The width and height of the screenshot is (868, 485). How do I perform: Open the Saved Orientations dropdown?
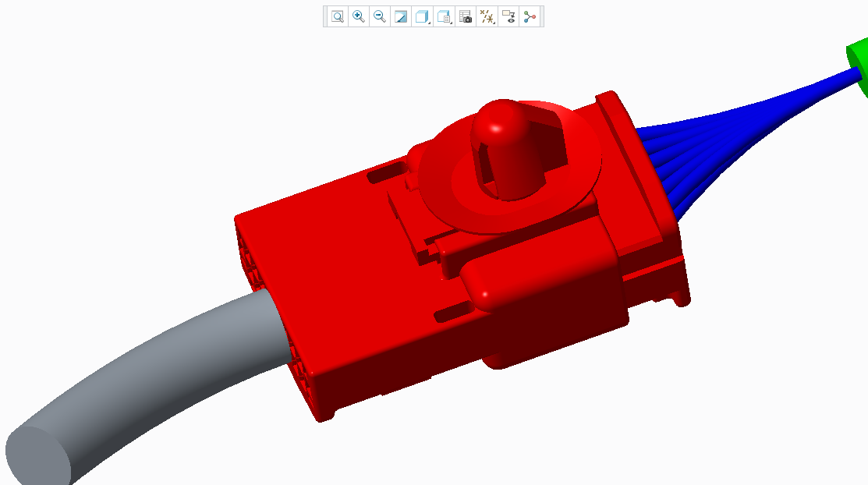coord(444,16)
